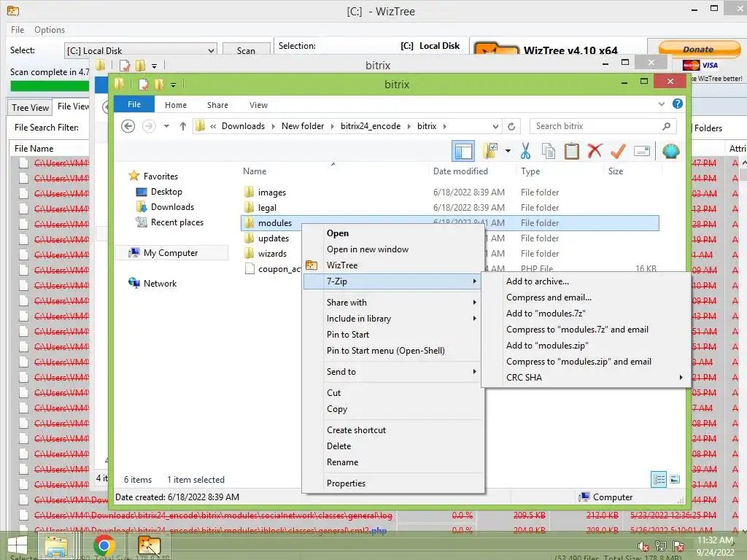Click the network tray icon
Viewport: 747px width, 560px height.
661,546
